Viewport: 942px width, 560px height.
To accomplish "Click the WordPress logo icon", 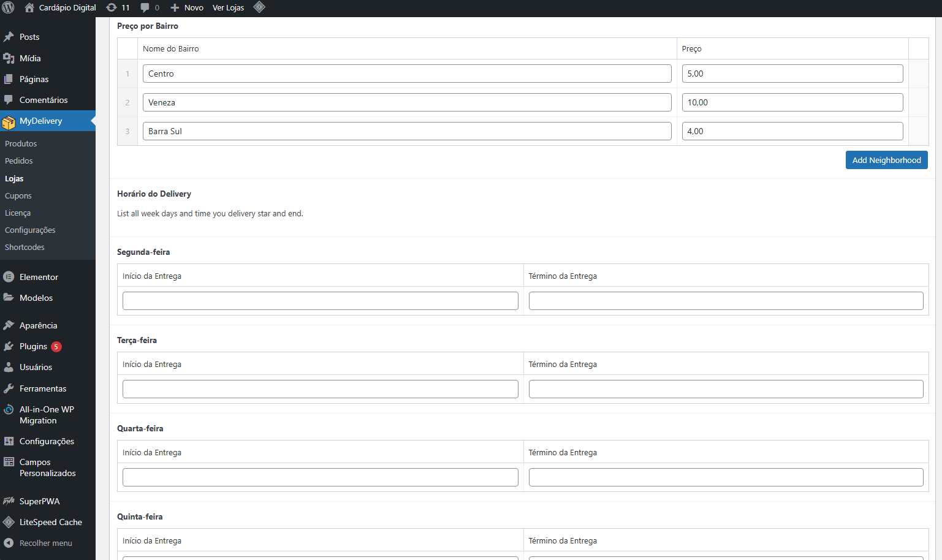I will (x=9, y=8).
